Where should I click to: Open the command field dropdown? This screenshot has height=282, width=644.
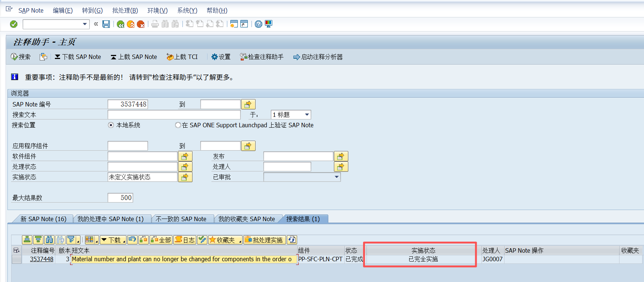(85, 24)
